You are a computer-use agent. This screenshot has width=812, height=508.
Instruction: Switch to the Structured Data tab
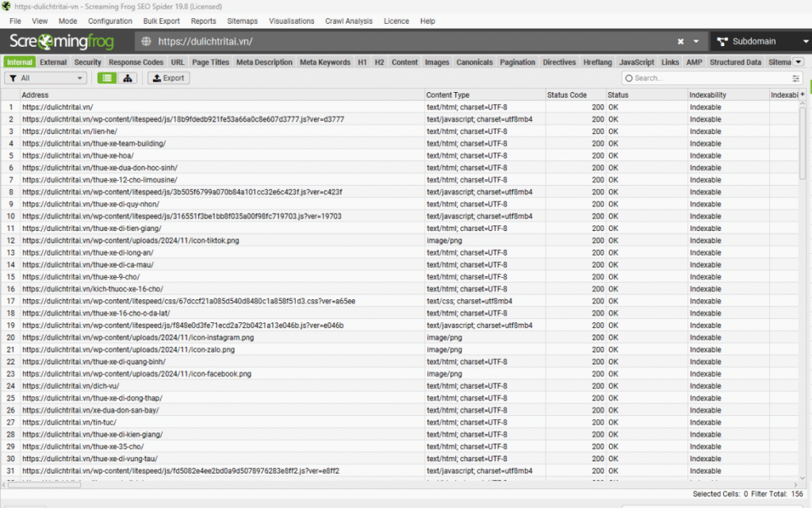click(735, 62)
